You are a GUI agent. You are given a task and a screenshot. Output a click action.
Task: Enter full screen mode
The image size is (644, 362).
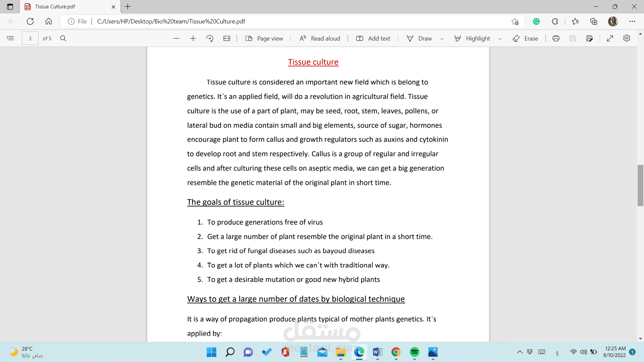(610, 39)
